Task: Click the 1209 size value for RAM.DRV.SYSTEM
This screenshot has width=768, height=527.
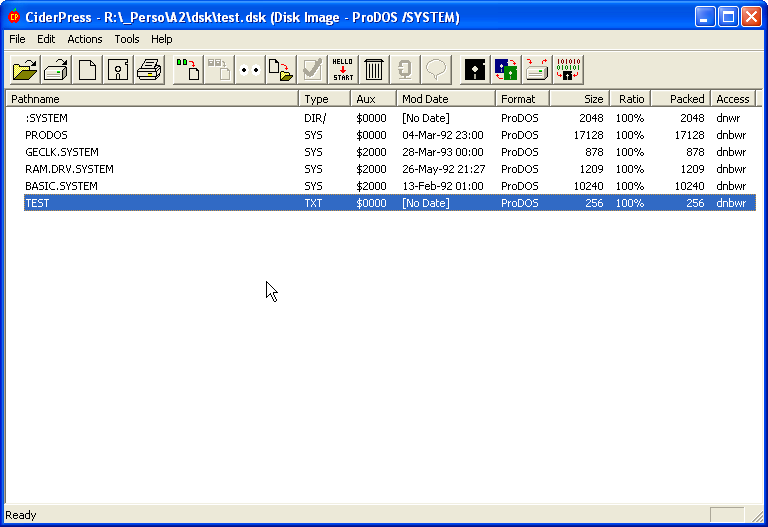Action: pos(591,169)
